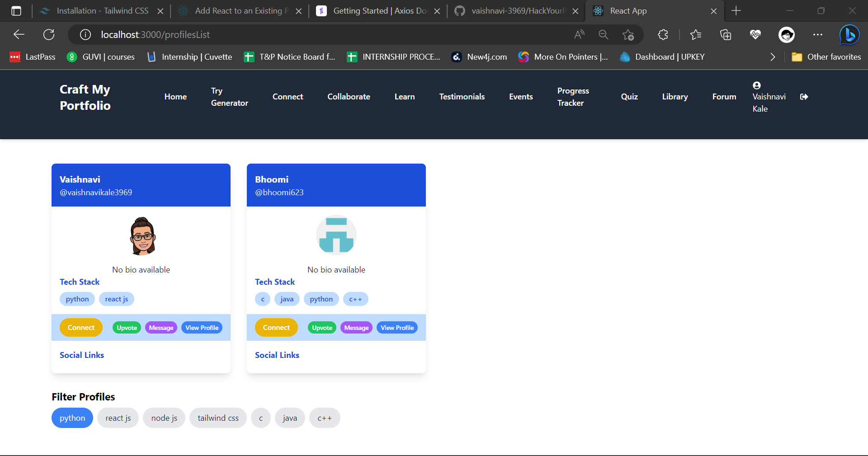
Task: Click the browser Refresh icon
Action: coord(49,34)
